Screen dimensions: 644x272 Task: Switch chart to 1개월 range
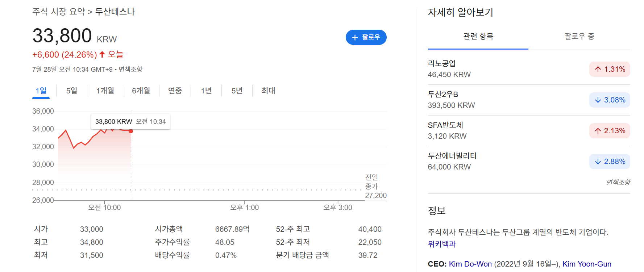[105, 91]
